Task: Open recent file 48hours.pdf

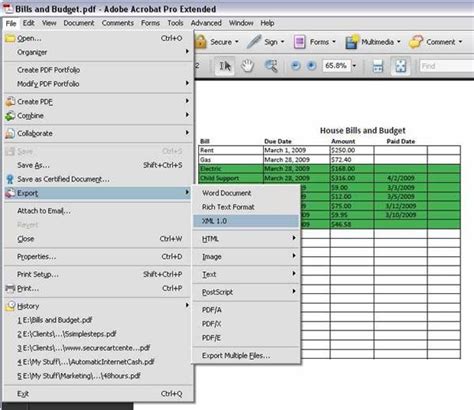Action: point(97,376)
